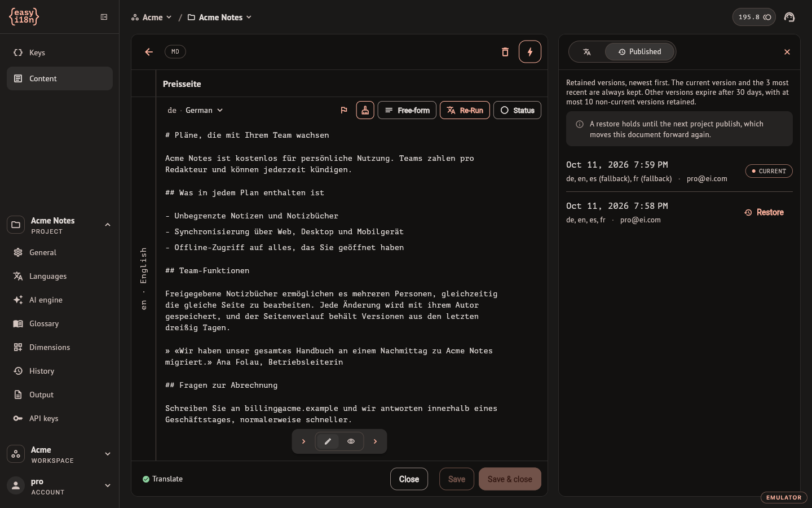Open API keys page

pyautogui.click(x=60, y=418)
